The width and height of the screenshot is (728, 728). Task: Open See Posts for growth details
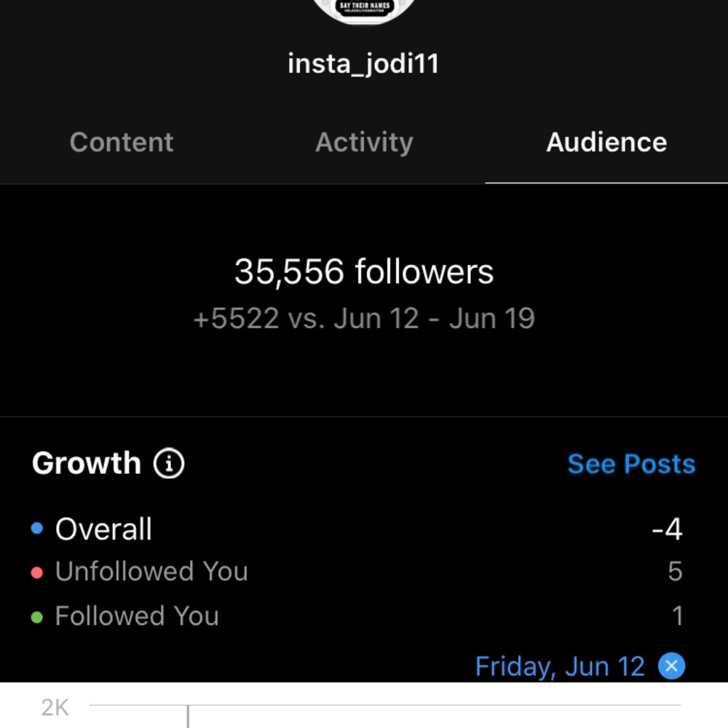coord(630,464)
